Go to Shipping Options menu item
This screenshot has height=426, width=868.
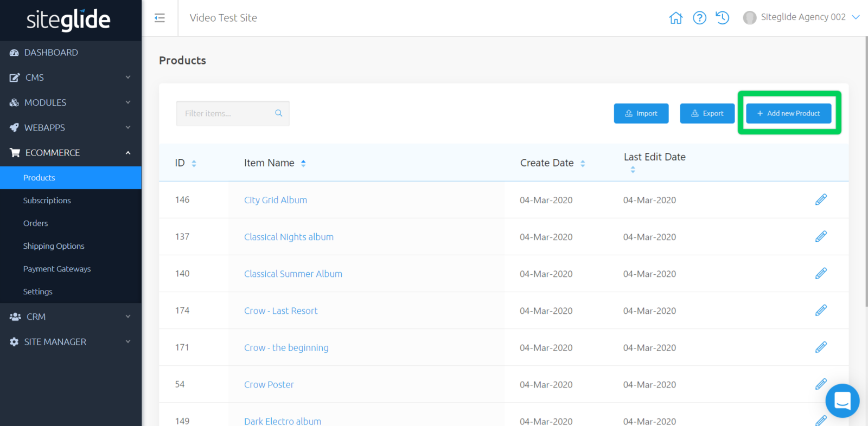click(x=54, y=246)
